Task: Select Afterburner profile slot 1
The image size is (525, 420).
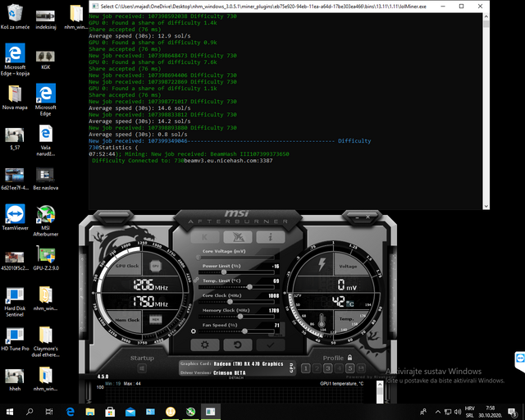Action: point(305,368)
